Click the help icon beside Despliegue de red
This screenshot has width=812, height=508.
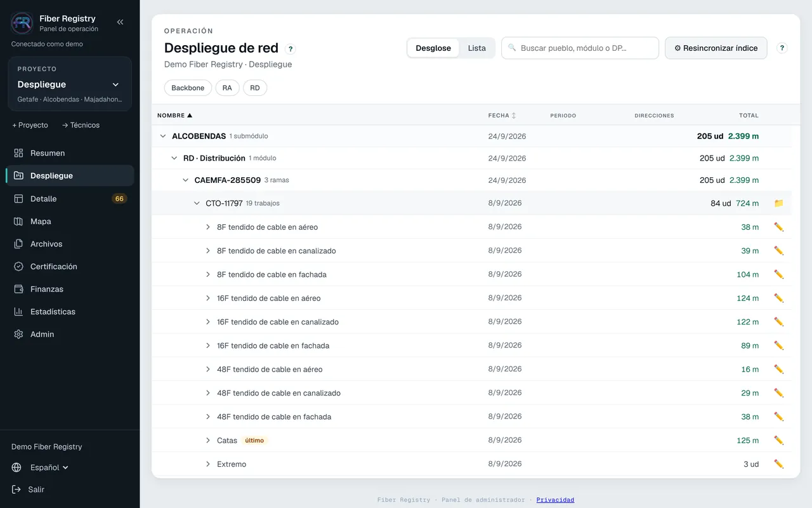291,49
